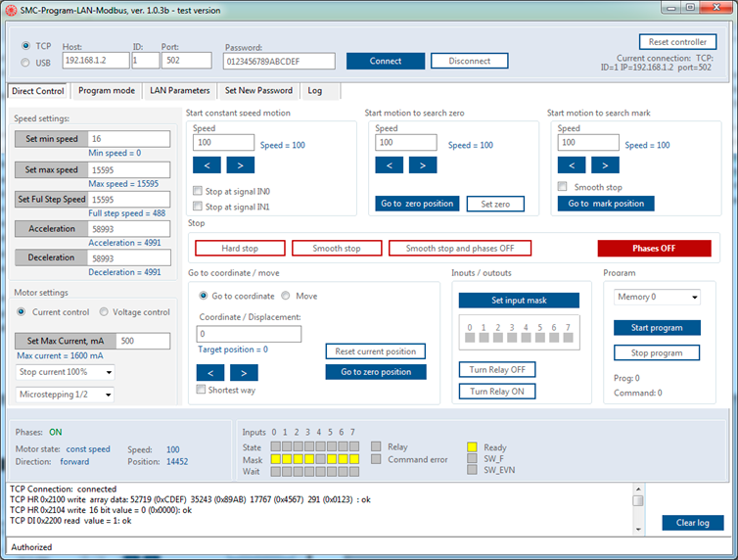Click the red Phases OFF button
Viewport: 738px width, 560px height.
point(654,249)
